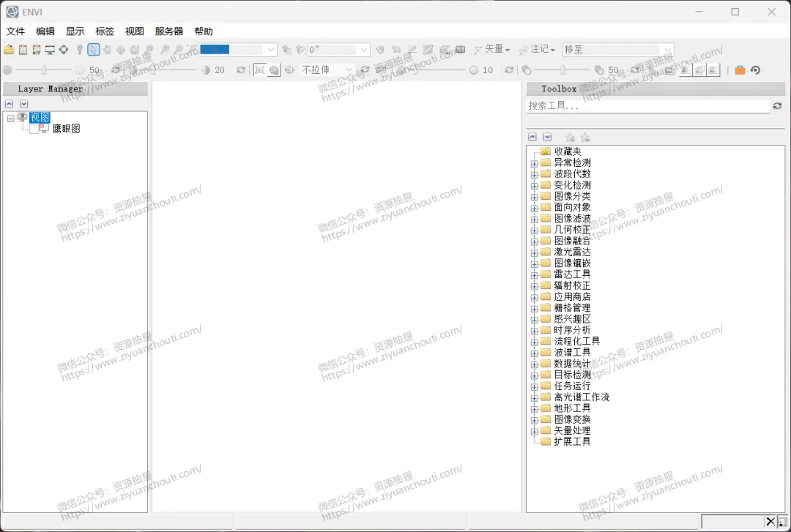Open the 视图 menu in menu bar
Screen dimensions: 791x532
point(135,31)
